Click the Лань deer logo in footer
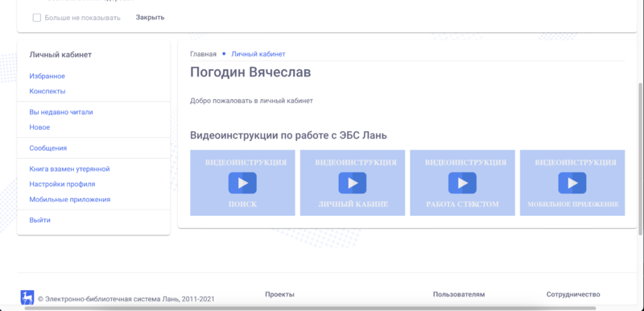 tap(27, 297)
